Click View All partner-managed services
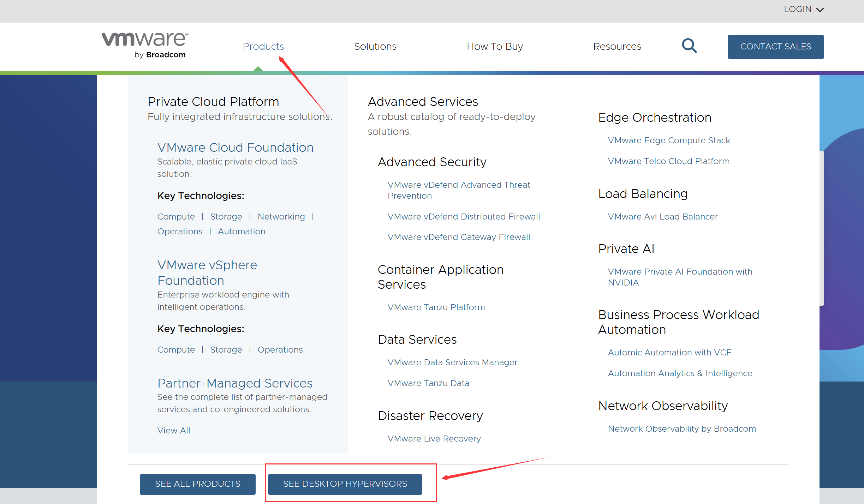This screenshot has height=504, width=864. (x=173, y=431)
